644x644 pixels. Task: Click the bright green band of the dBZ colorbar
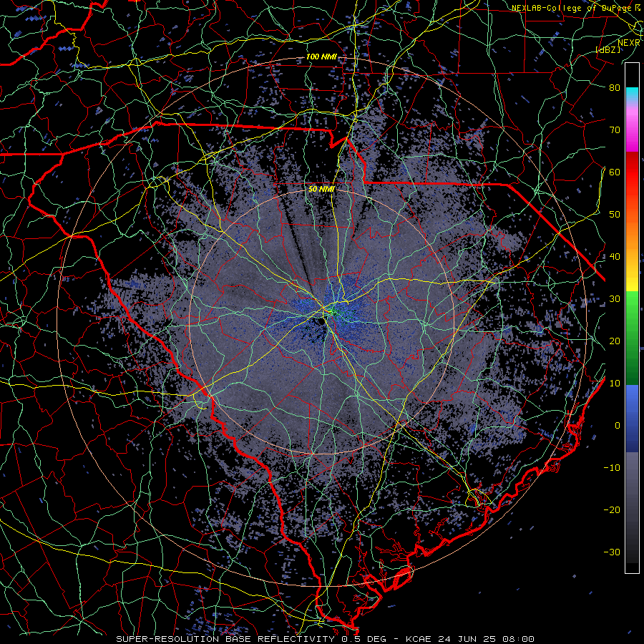click(x=632, y=304)
